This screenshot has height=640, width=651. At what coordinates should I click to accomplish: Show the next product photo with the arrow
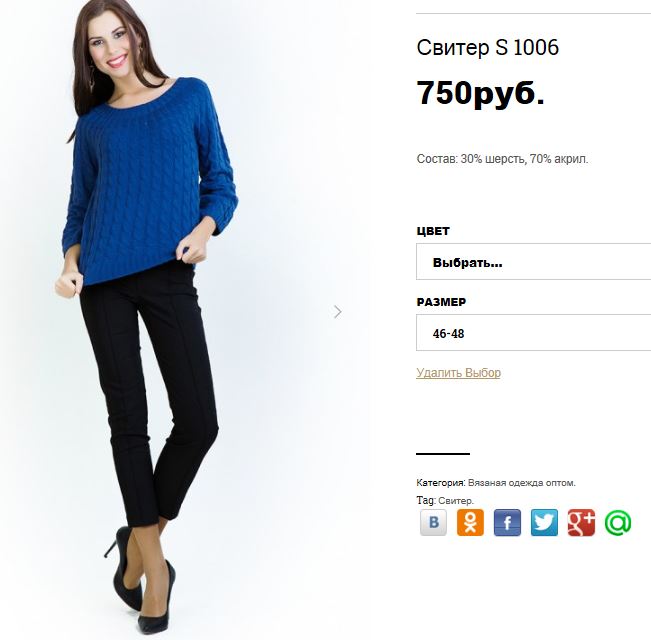pyautogui.click(x=338, y=312)
